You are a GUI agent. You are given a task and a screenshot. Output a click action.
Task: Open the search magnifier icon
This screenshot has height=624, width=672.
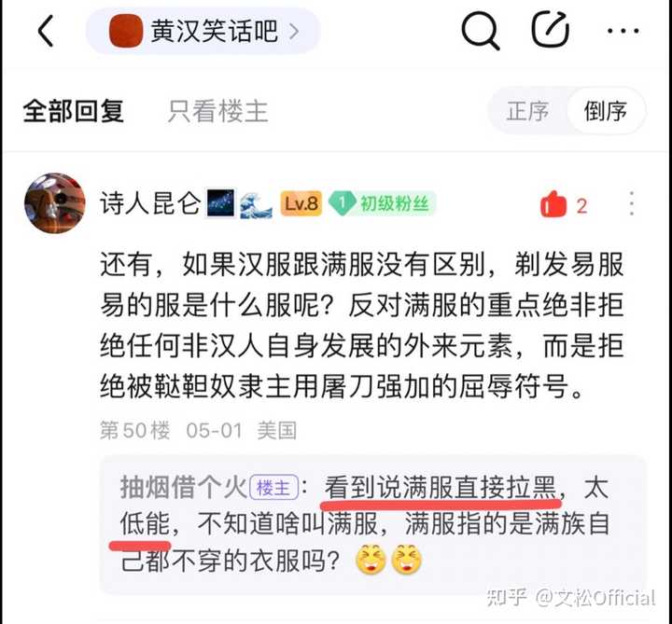coord(481,31)
